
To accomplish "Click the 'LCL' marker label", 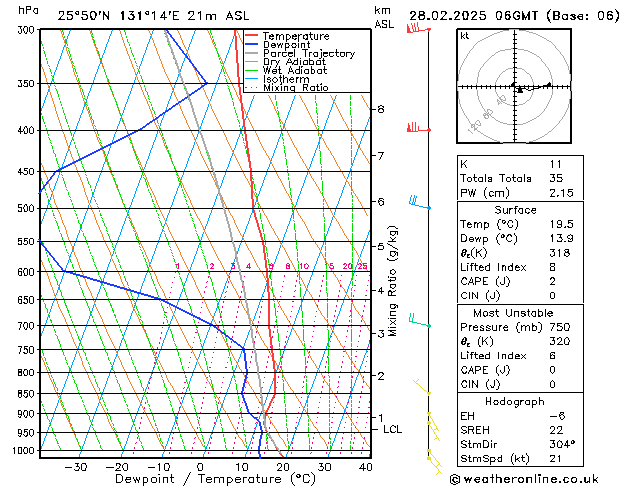I will 392,429.
